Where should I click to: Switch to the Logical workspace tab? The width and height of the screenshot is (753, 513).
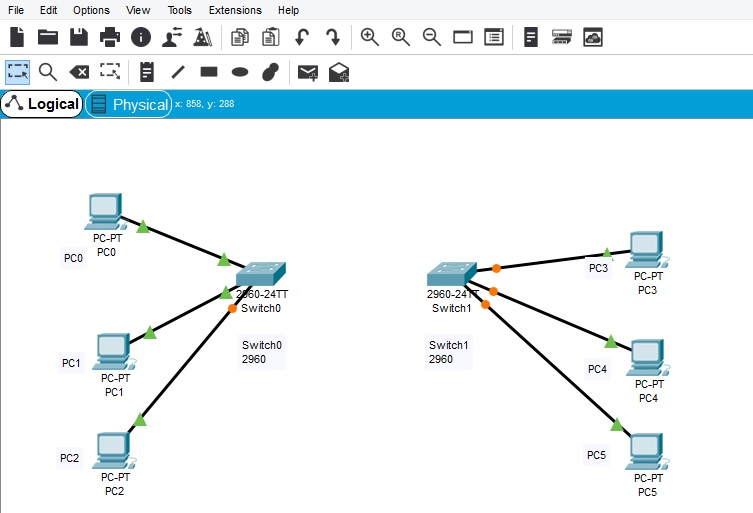(x=42, y=104)
